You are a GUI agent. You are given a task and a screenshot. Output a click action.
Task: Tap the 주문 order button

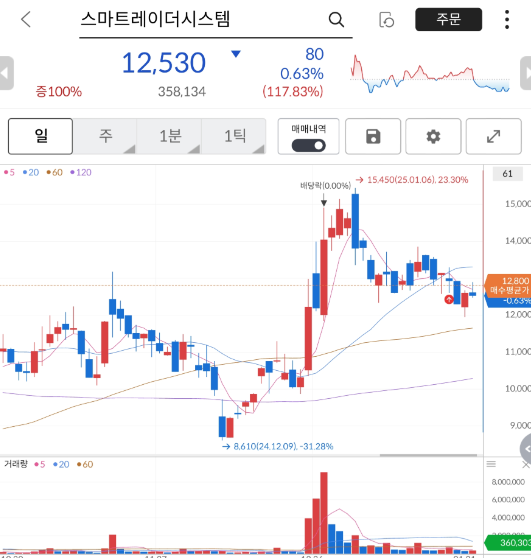pyautogui.click(x=448, y=19)
